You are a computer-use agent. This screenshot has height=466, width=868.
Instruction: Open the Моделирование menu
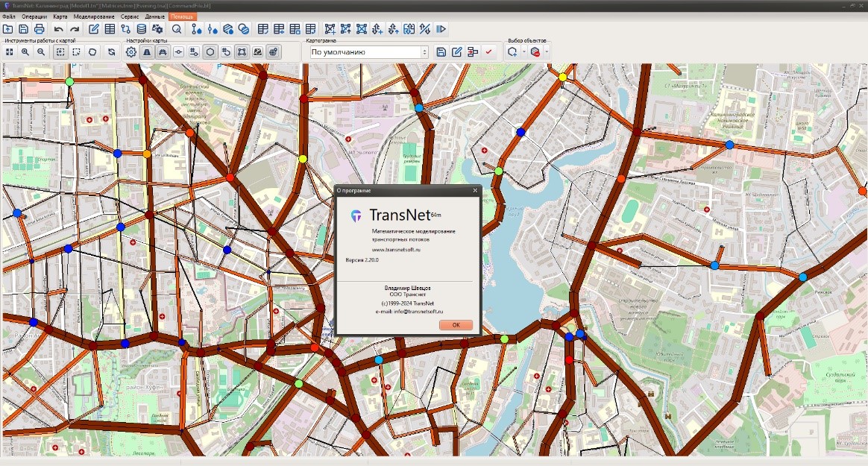(x=94, y=16)
